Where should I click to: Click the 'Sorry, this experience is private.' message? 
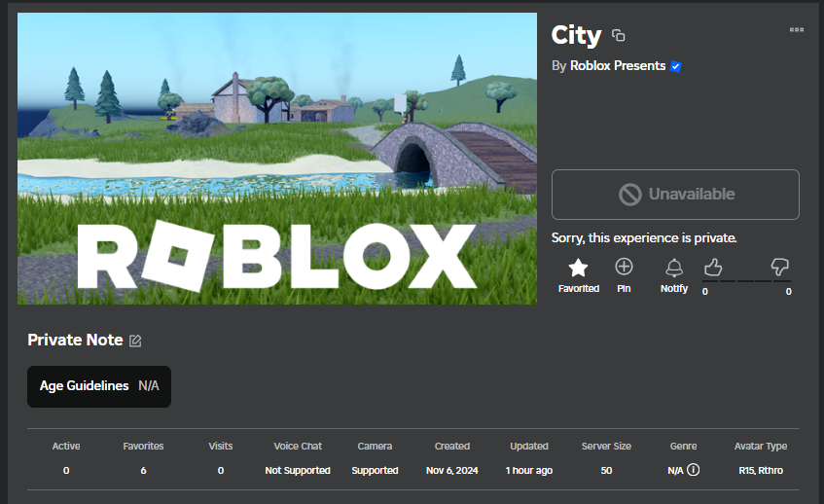pyautogui.click(x=644, y=238)
